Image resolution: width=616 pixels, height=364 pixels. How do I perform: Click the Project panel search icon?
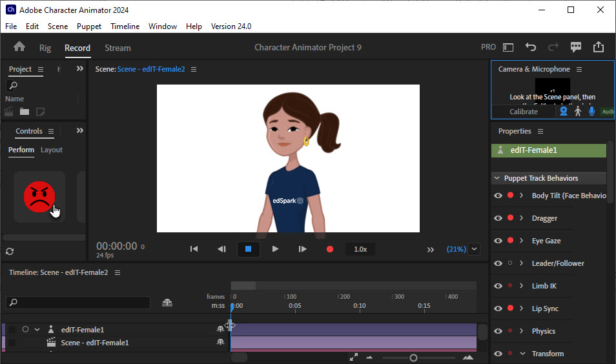click(x=13, y=85)
